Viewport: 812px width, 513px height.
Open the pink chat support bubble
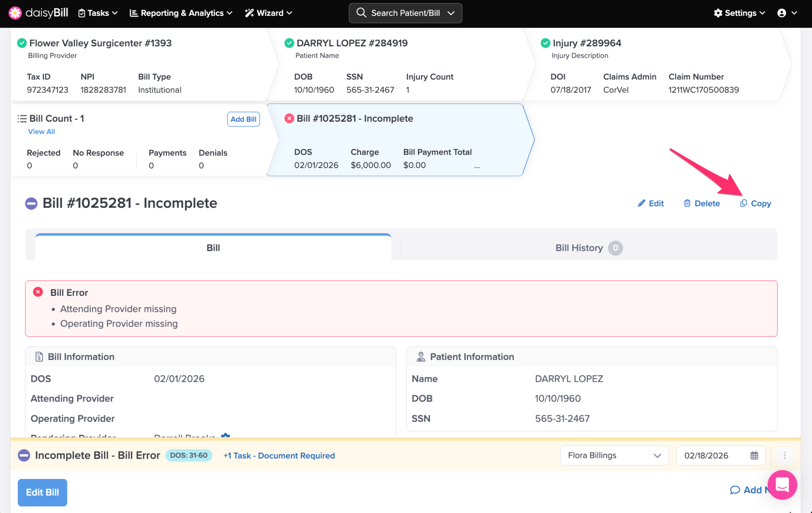click(782, 485)
